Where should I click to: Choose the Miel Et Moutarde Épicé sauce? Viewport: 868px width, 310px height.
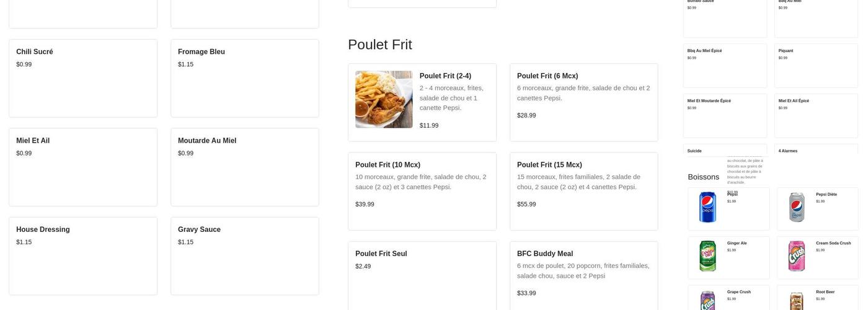(x=725, y=115)
